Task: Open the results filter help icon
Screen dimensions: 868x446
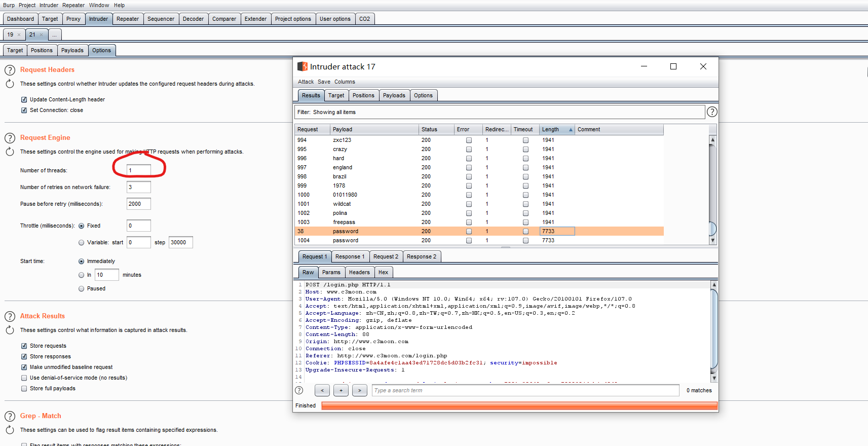Action: pyautogui.click(x=711, y=112)
